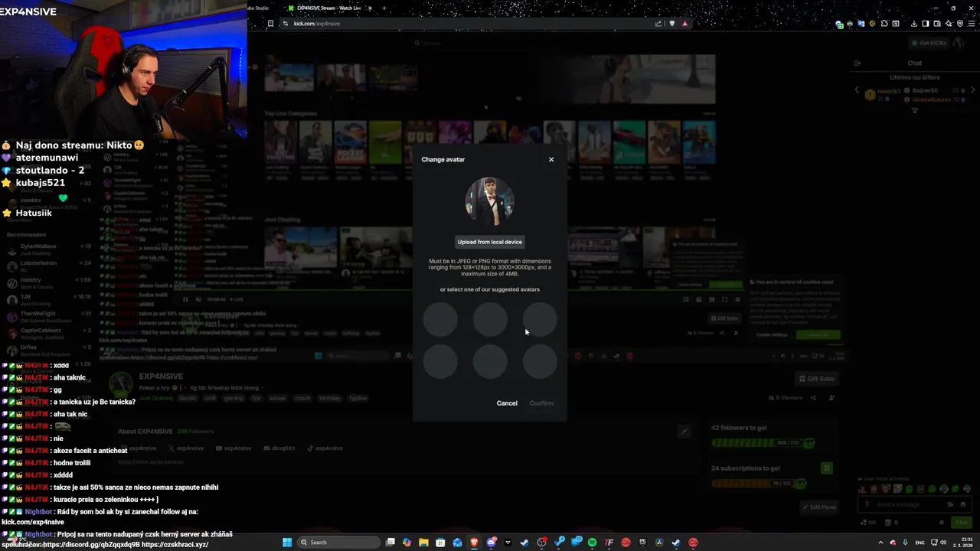Open the volume tray control

click(945, 543)
